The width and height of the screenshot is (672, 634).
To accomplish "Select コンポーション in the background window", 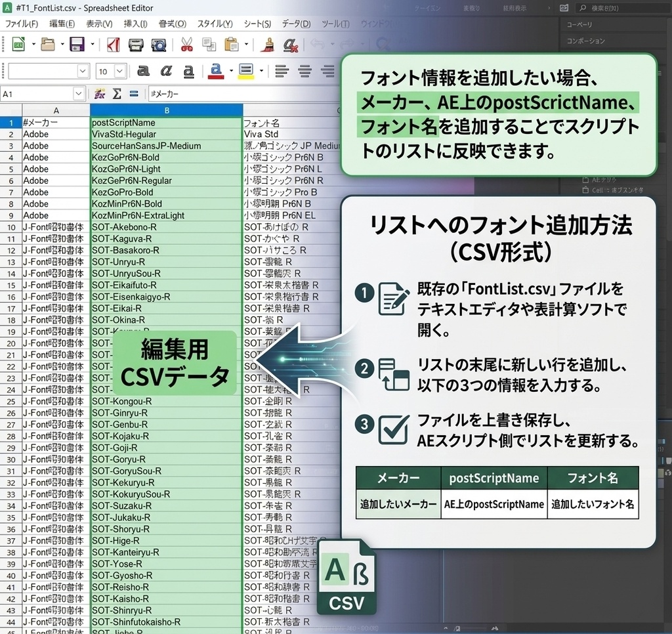I will click(x=586, y=41).
